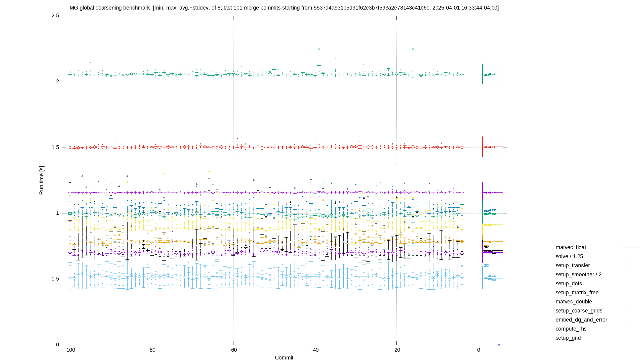Image resolution: width=644 pixels, height=362 pixels.
Task: Select the setup_coarse_grids black legend sample
Action: pyautogui.click(x=630, y=311)
